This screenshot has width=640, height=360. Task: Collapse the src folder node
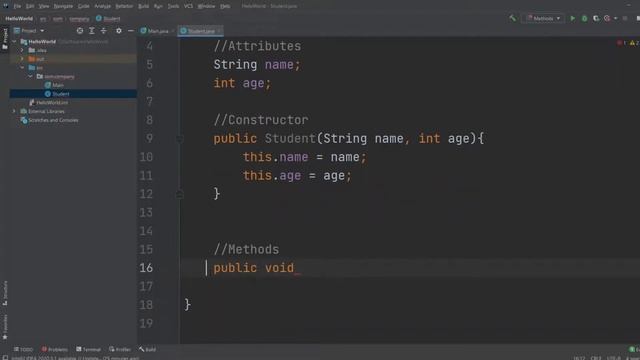coord(22,67)
